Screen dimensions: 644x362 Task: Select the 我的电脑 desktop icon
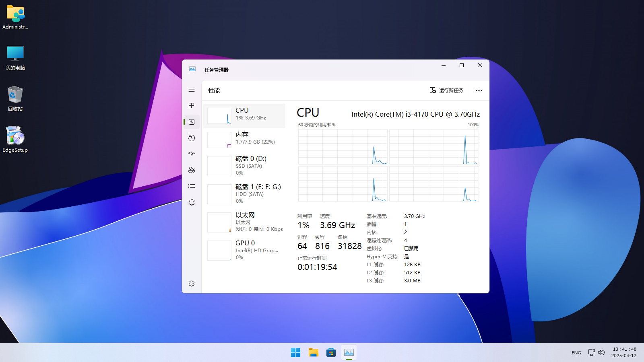15,58
